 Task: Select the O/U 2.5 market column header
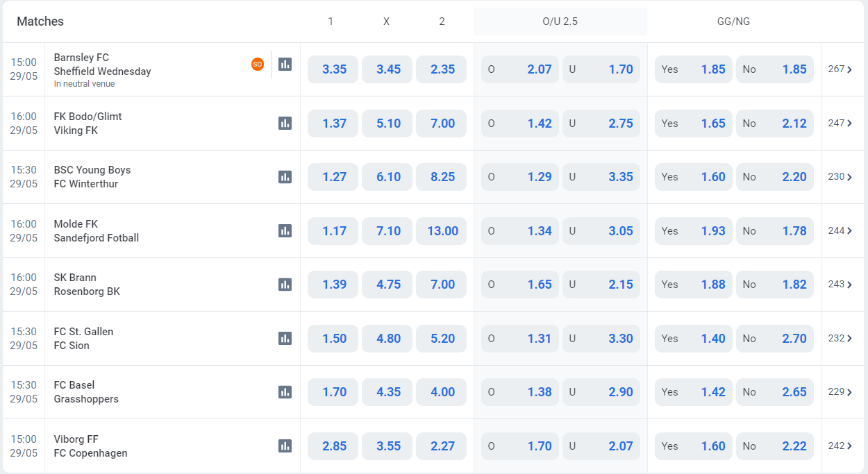pyautogui.click(x=560, y=22)
